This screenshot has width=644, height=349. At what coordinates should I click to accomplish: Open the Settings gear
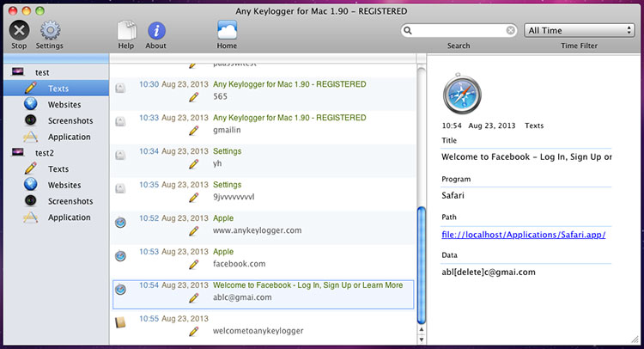(50, 31)
